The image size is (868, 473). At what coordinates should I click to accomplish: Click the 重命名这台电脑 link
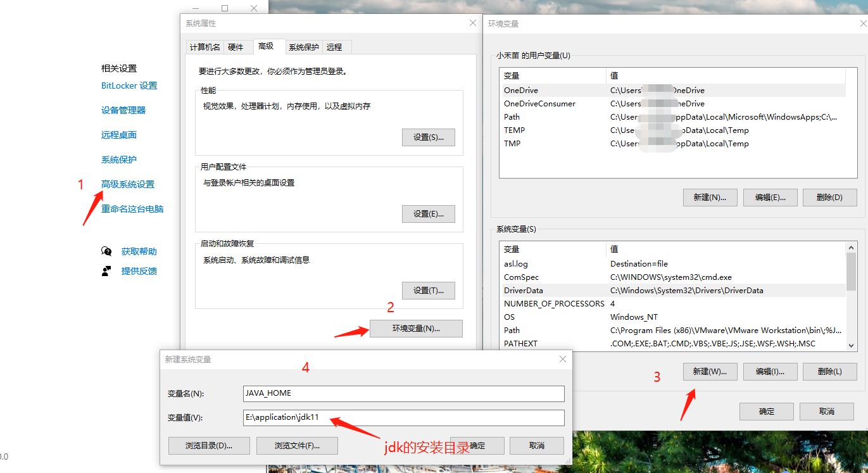[132, 209]
